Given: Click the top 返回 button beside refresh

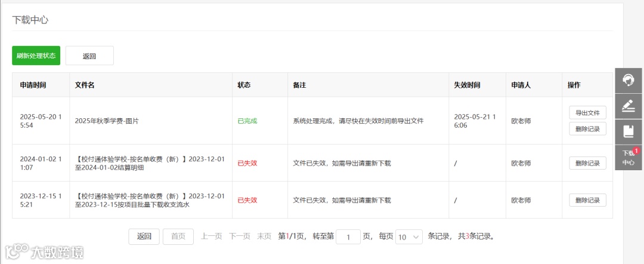Looking at the screenshot, I should [x=89, y=56].
